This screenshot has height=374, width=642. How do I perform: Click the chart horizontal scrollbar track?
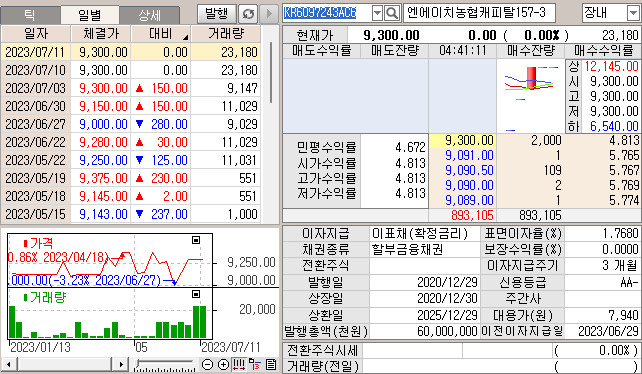pyautogui.click(x=65, y=364)
